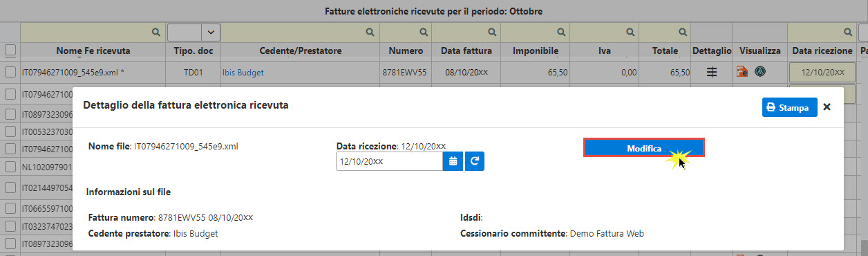
Task: Expand the Tipo. doc filter dropdown
Action: [x=210, y=32]
